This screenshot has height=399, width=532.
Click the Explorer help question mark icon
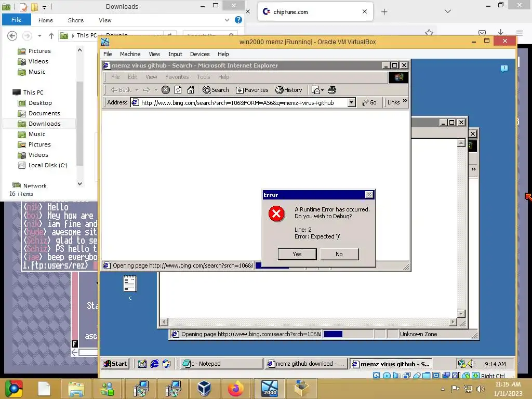point(238,20)
